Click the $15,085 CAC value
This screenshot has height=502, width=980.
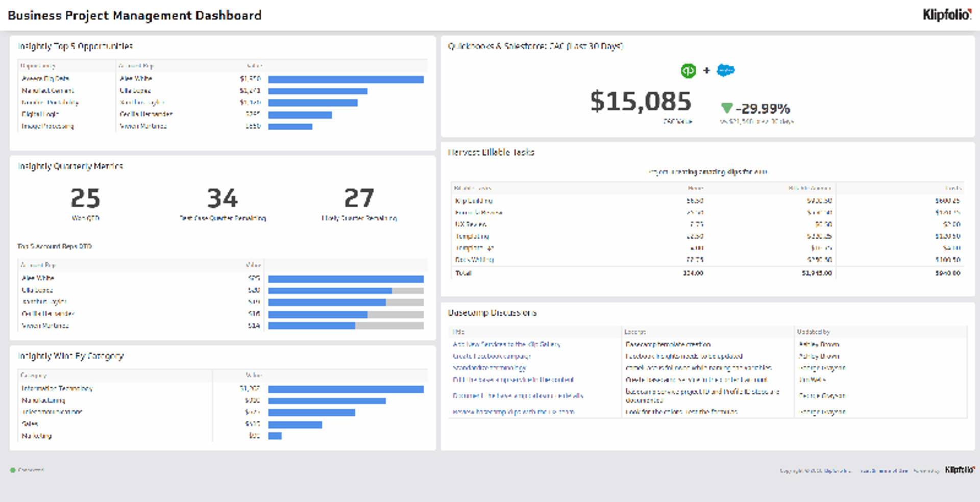point(641,101)
